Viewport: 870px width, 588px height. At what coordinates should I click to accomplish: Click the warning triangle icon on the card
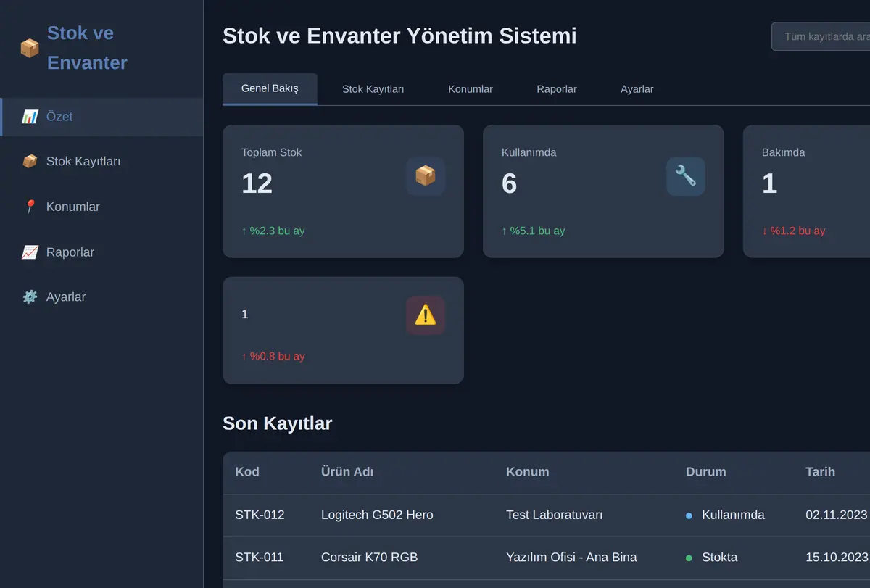(x=426, y=315)
